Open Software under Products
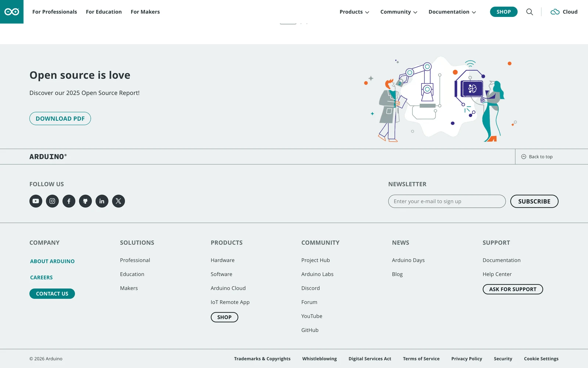The image size is (588, 368). 222,274
